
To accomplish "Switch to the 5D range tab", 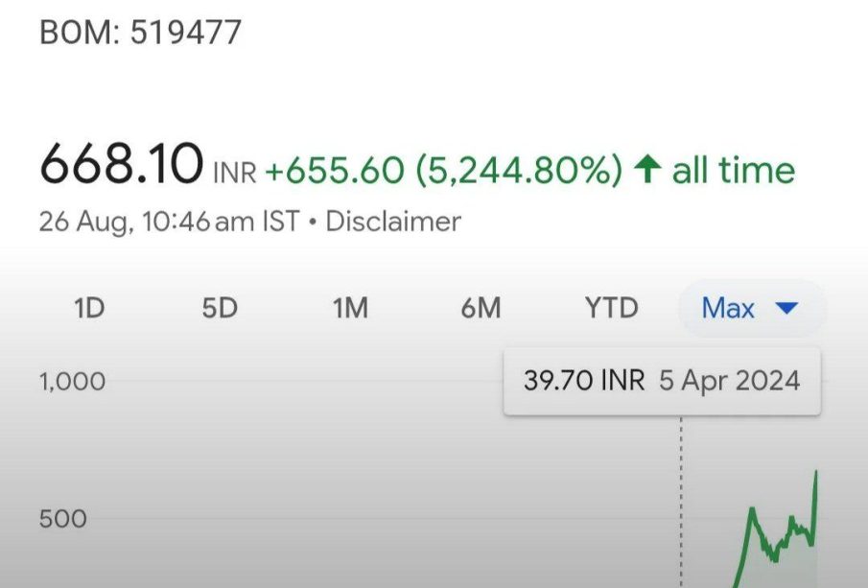I will [x=220, y=309].
